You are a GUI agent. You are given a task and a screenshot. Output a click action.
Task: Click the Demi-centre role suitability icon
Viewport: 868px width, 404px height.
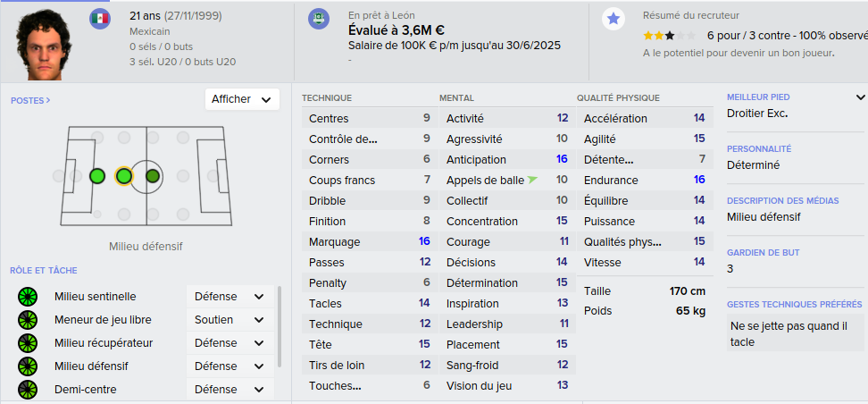[27, 389]
